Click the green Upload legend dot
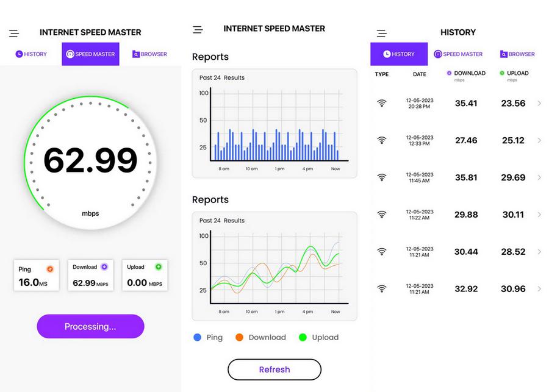 coord(303,337)
